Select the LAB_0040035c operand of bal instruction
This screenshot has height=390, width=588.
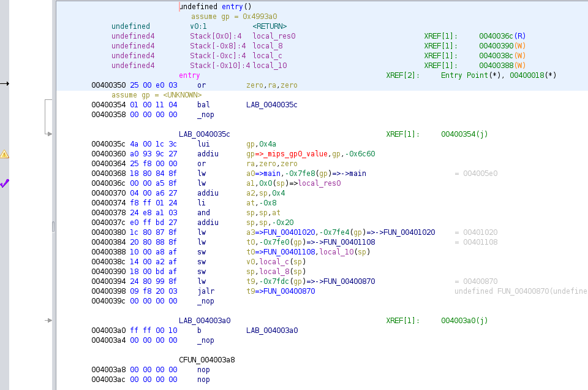pos(271,105)
